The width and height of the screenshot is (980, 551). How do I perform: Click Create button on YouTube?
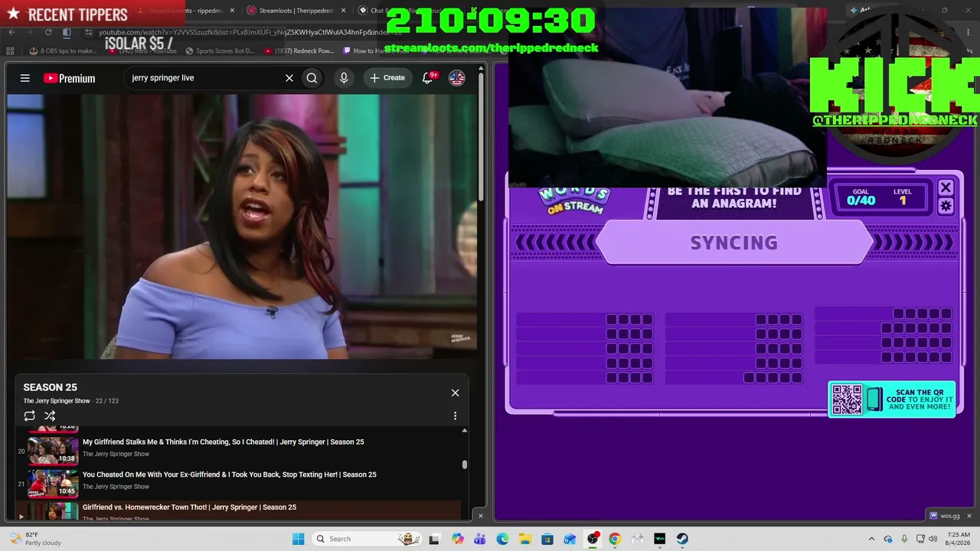coord(387,78)
